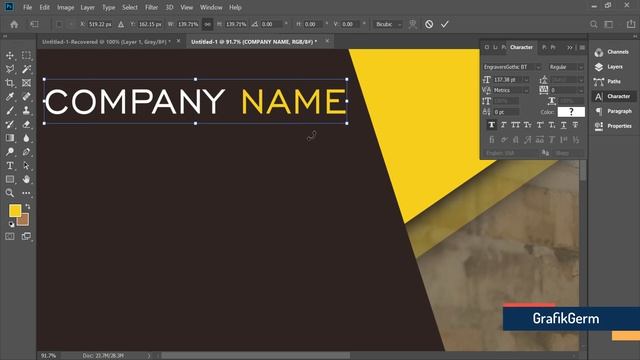640x360 pixels.
Task: Select the Clone Stamp tool
Action: point(26,110)
